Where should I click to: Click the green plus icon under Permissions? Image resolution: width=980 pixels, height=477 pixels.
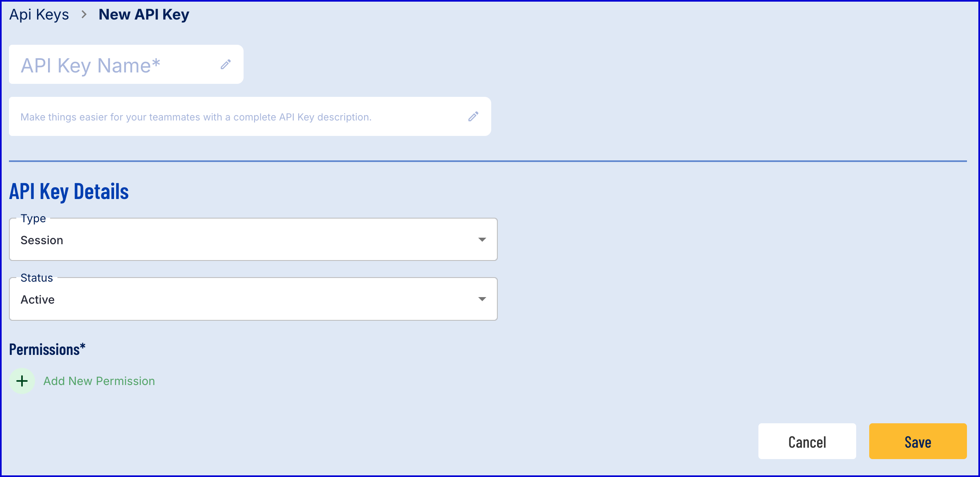tap(22, 381)
